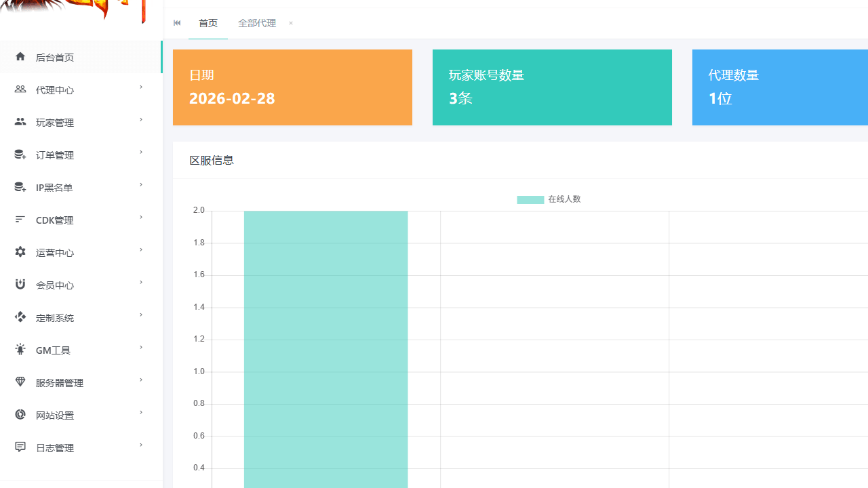Screen dimensions: 868x488
Task: Close the 全部代理 tab
Action: click(290, 23)
